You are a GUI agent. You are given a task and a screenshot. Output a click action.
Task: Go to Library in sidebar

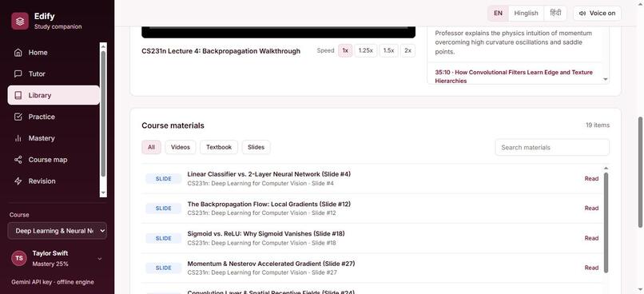(x=54, y=95)
